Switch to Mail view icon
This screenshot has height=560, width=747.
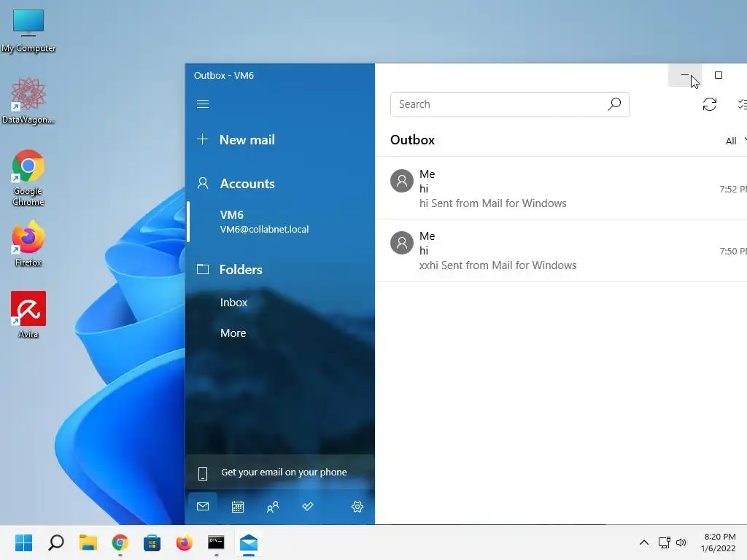coord(203,507)
